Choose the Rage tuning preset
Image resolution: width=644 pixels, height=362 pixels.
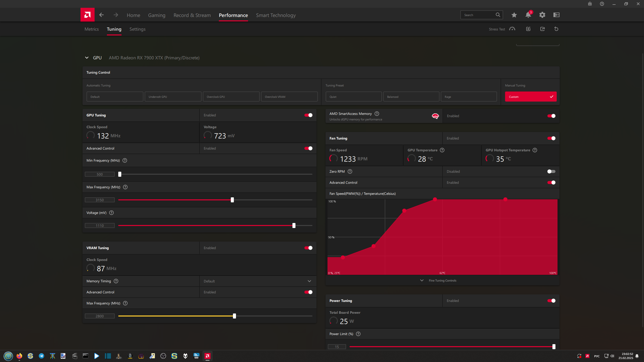click(468, 97)
